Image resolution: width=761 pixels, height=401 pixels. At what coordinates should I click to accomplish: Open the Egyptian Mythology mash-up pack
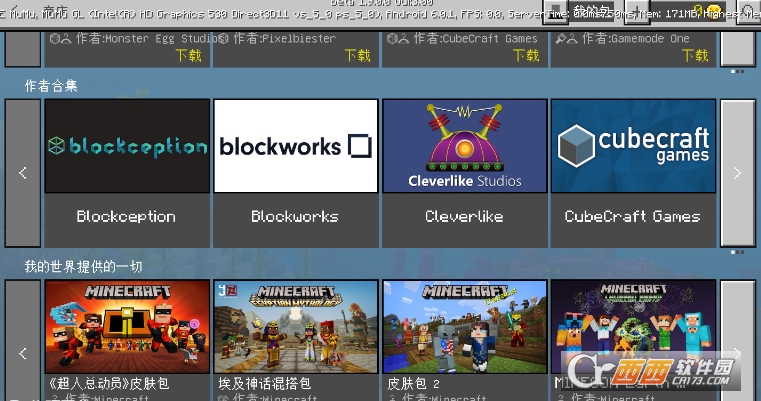pos(296,326)
